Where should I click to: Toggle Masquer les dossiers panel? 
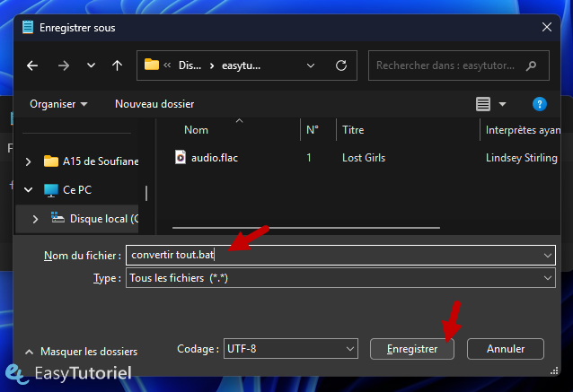tap(83, 352)
